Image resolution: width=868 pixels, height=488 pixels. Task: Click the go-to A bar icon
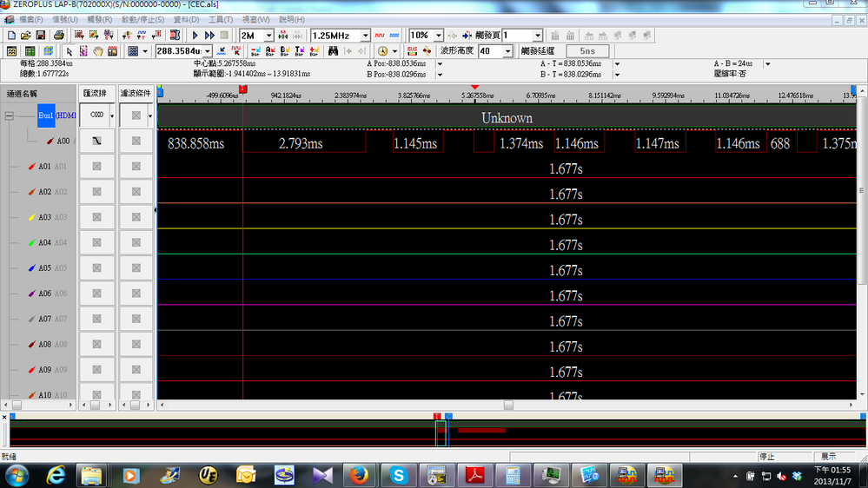(270, 51)
